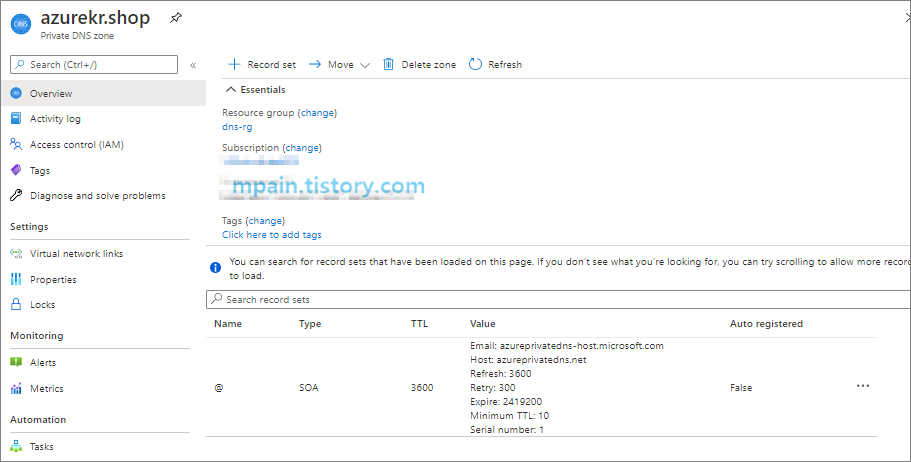The height and width of the screenshot is (462, 911).
Task: Click the Delete zone trash icon
Action: click(388, 64)
